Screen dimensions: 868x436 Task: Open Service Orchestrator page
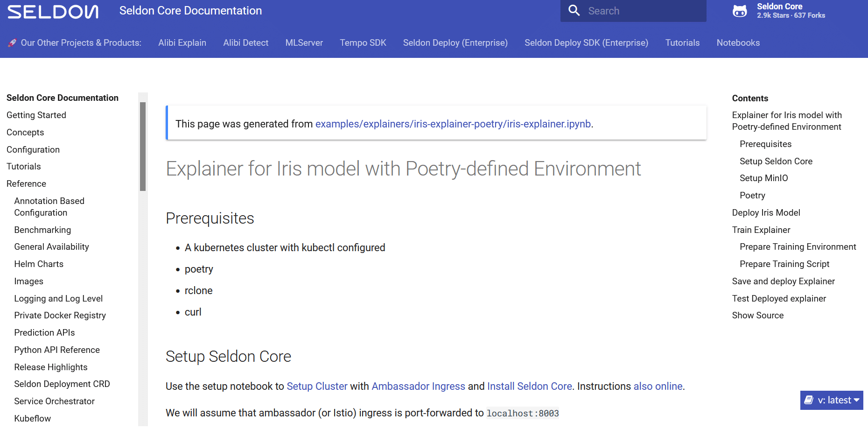pyautogui.click(x=54, y=401)
